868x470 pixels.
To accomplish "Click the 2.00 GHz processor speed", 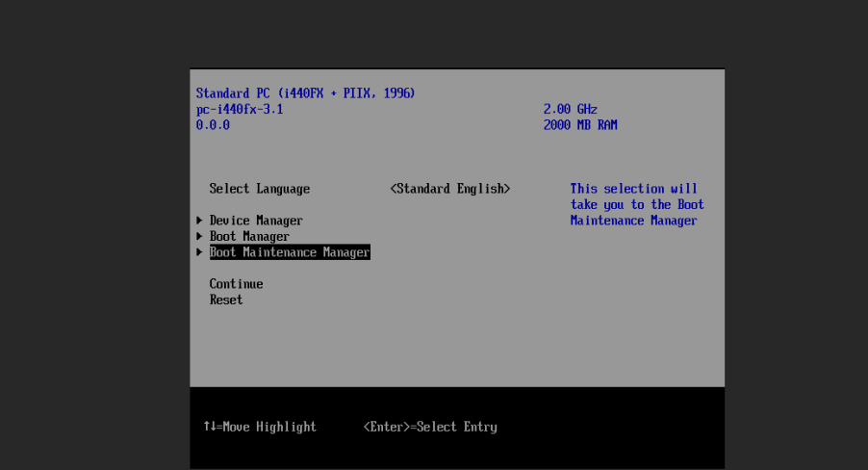I will tap(571, 109).
